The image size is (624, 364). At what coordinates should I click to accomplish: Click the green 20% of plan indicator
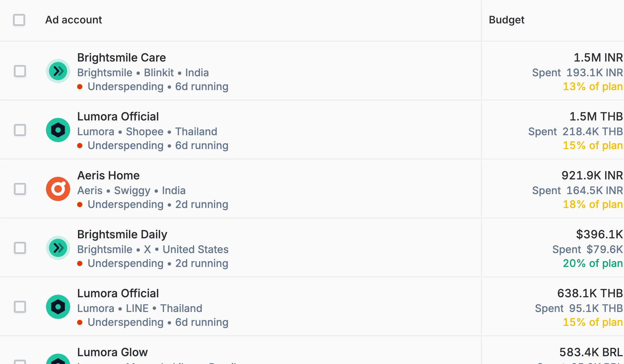[593, 263]
